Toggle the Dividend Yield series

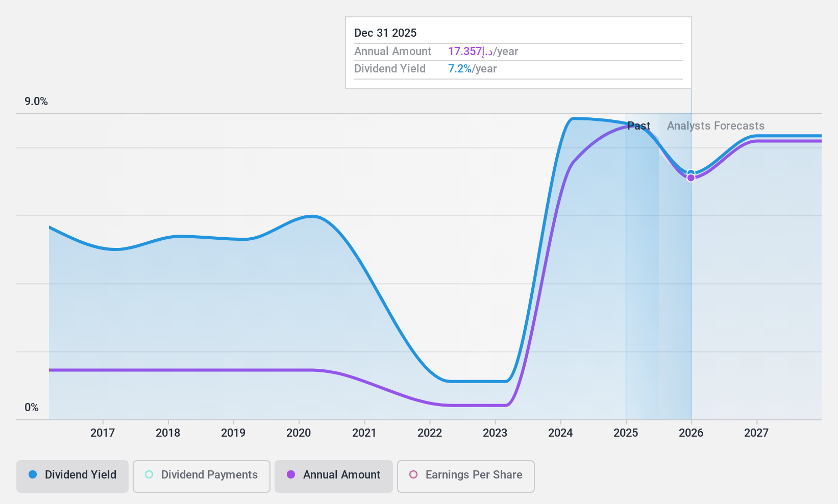pyautogui.click(x=72, y=476)
